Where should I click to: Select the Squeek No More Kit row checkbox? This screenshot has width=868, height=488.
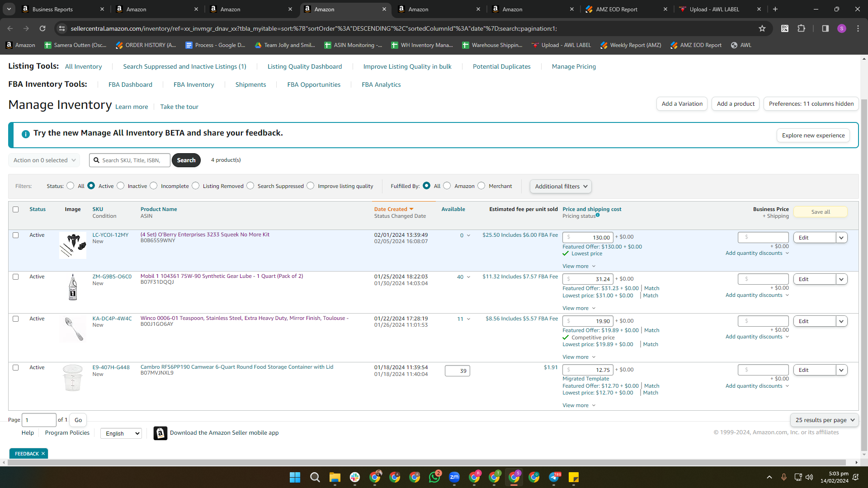[16, 235]
